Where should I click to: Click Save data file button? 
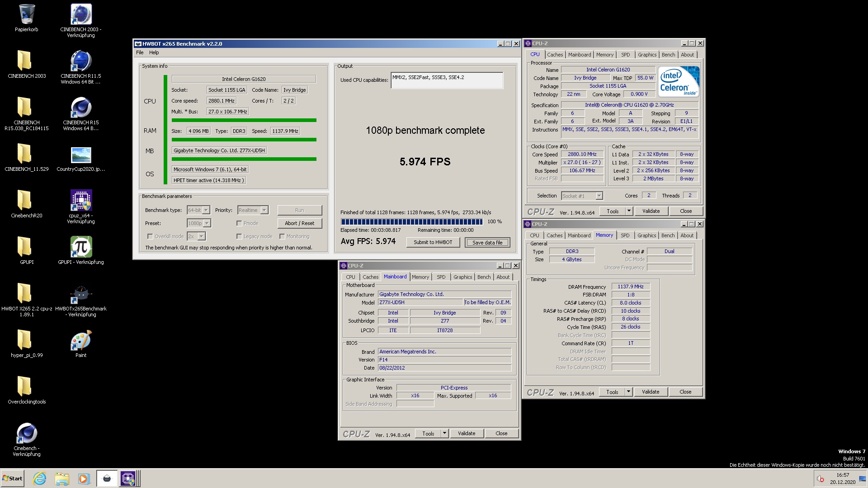click(x=487, y=242)
